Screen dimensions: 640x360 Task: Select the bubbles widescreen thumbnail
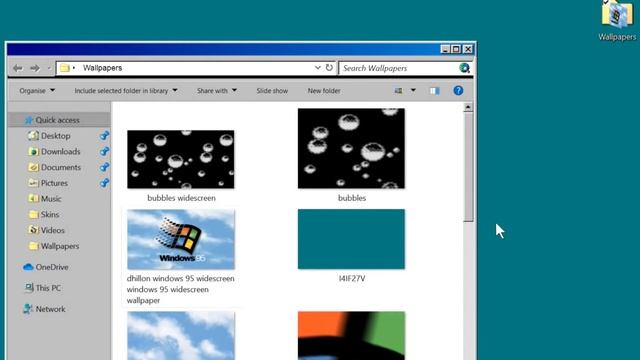(x=181, y=160)
